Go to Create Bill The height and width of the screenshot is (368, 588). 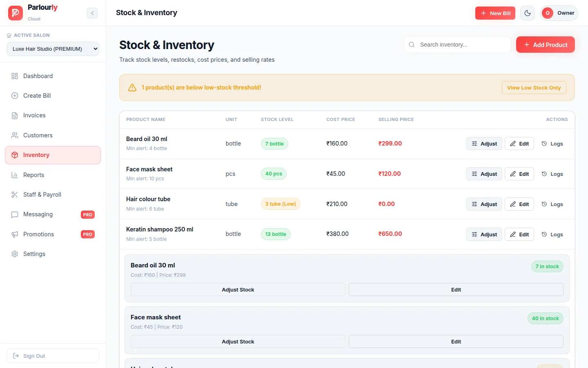point(53,96)
